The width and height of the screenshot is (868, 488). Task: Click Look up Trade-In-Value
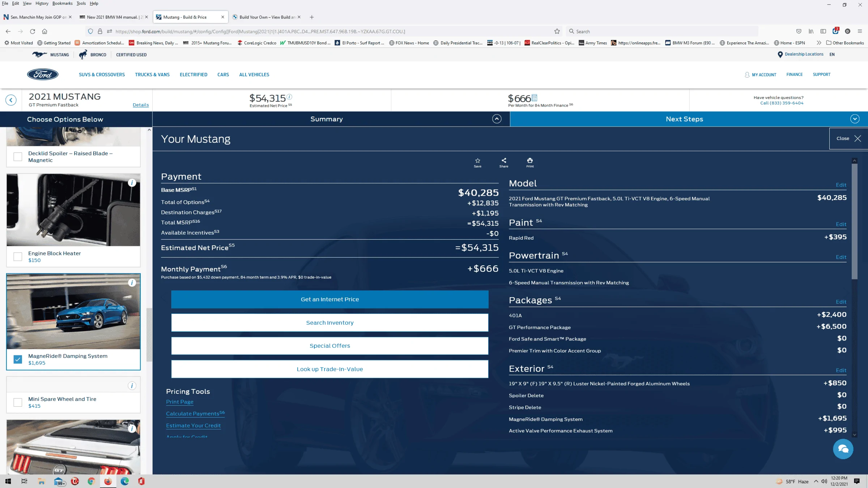click(330, 369)
